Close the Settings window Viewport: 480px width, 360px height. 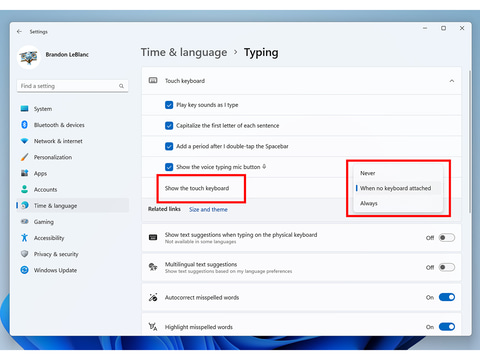click(x=462, y=28)
